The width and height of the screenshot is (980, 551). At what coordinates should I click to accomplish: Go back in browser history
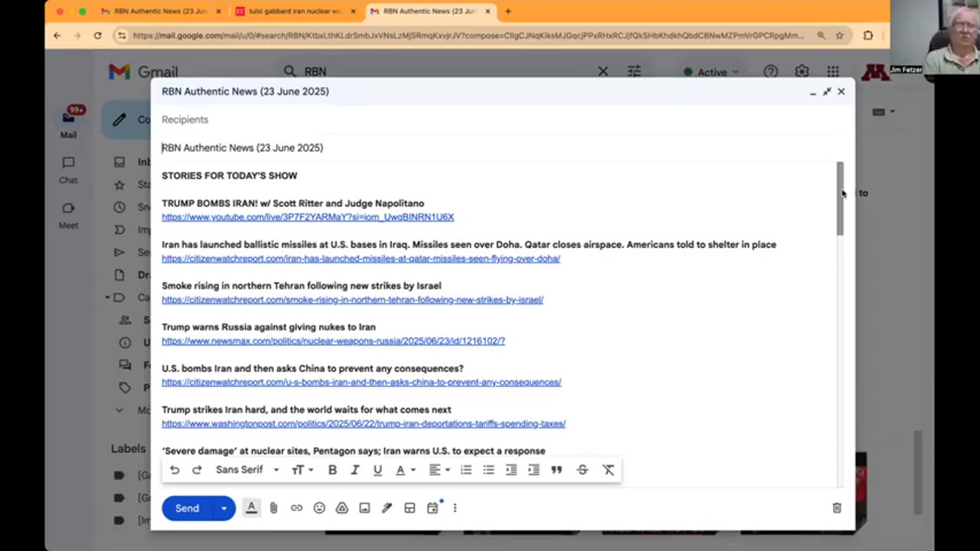pyautogui.click(x=57, y=35)
